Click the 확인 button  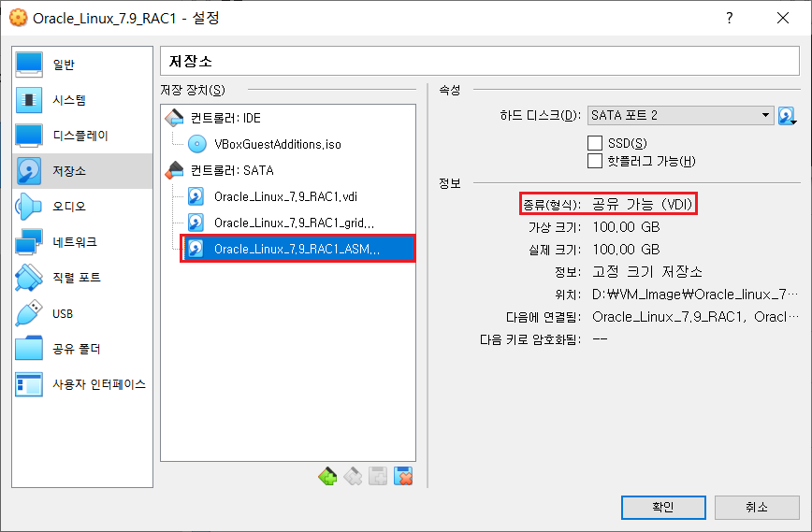pos(663,507)
